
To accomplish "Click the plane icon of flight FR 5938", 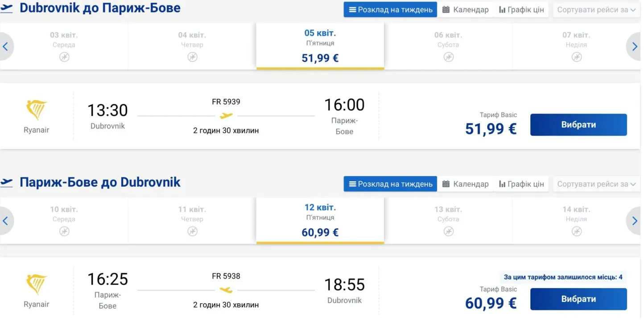I will pyautogui.click(x=226, y=290).
